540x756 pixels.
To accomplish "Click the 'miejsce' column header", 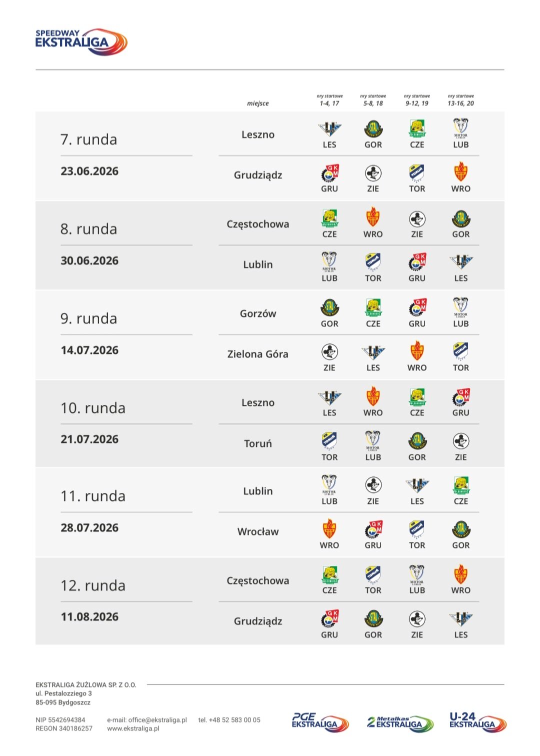I will pyautogui.click(x=258, y=104).
